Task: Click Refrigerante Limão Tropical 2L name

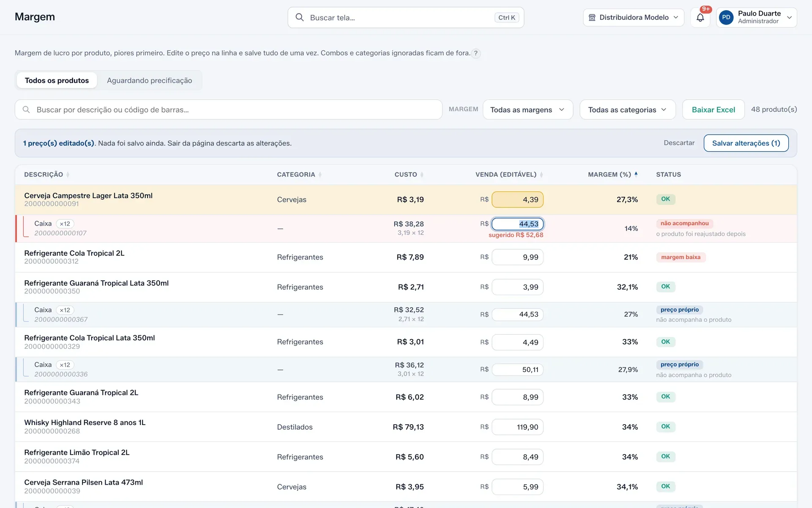Action: point(77,453)
